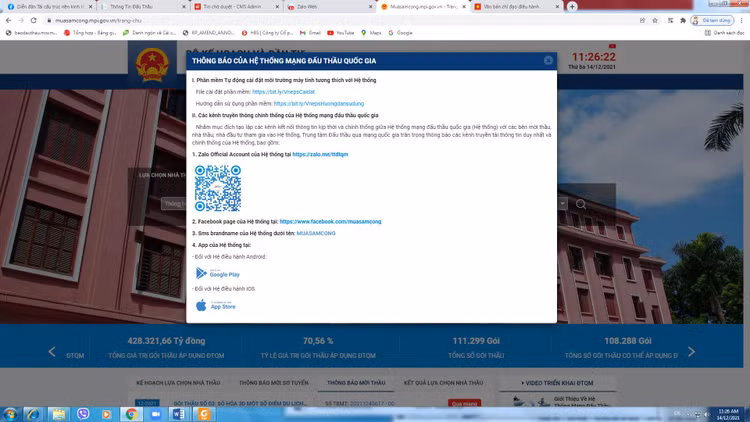This screenshot has width=750, height=422.
Task: Open the bit.ly/VnepsHuongdansudung guide link
Action: pyautogui.click(x=319, y=103)
